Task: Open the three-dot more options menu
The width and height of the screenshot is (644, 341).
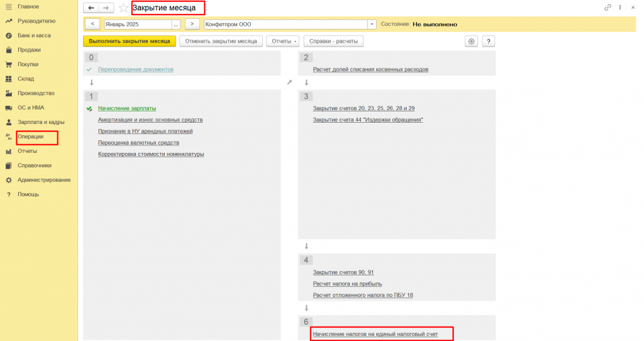Action: pyautogui.click(x=620, y=8)
